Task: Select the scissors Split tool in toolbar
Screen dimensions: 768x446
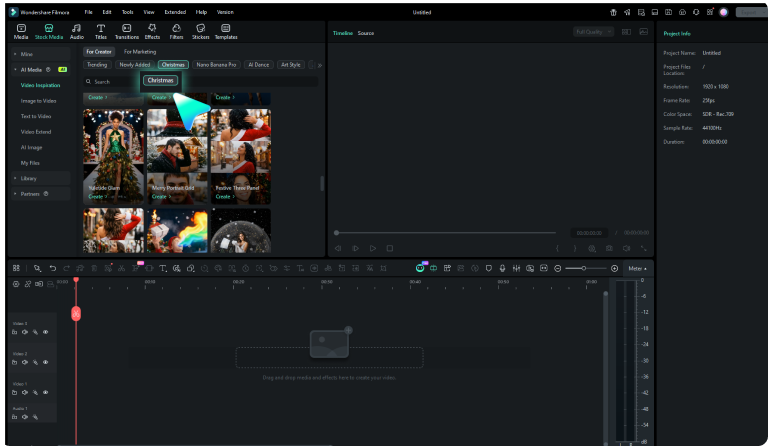Action: tap(121, 268)
